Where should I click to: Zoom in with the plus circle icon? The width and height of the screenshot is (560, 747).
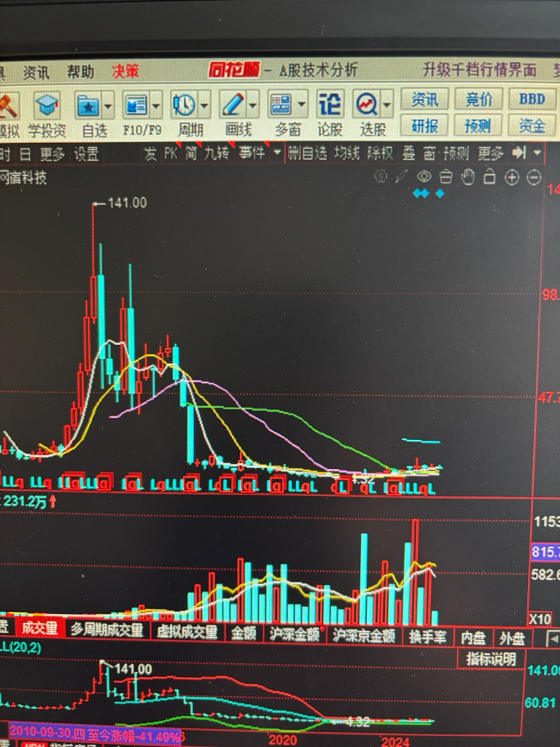[512, 178]
